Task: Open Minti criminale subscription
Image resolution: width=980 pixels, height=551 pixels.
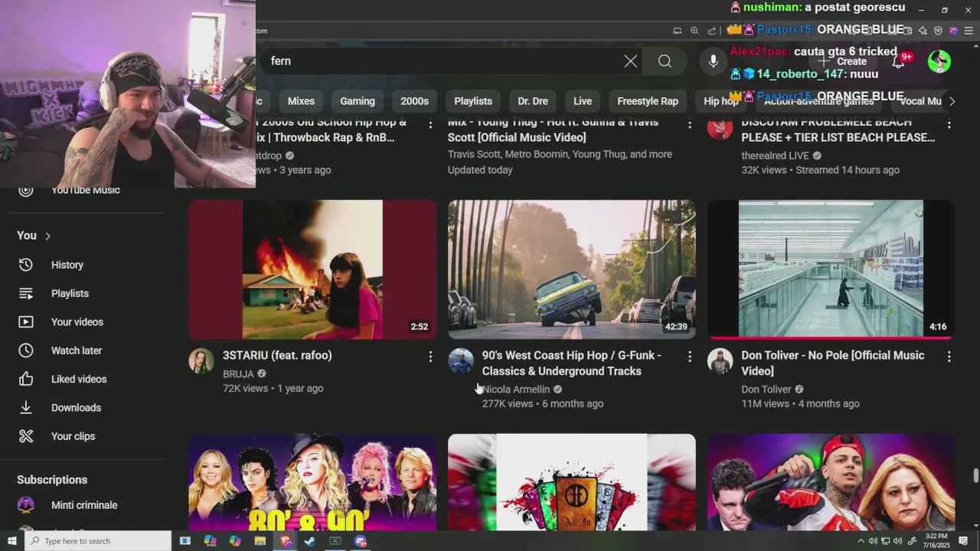Action: [83, 505]
